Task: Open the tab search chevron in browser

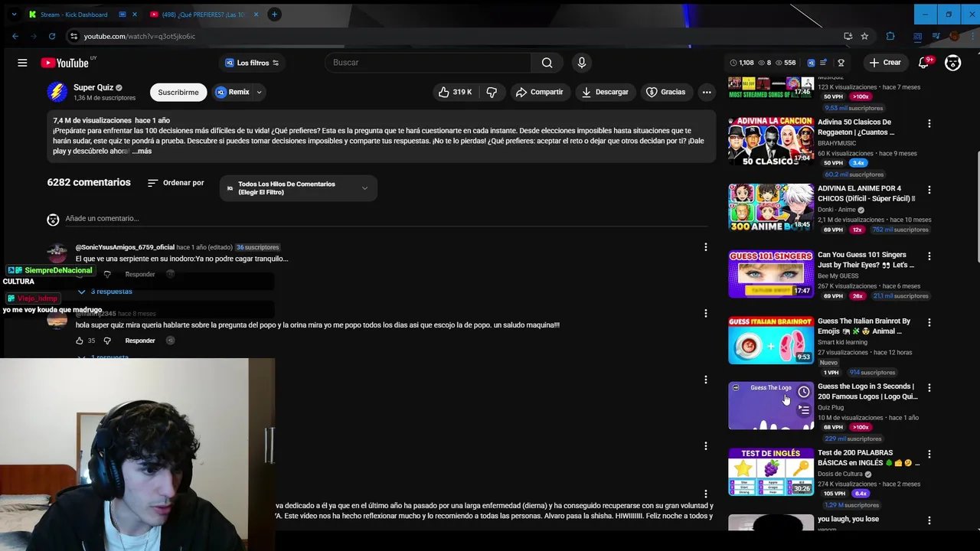Action: (x=14, y=14)
